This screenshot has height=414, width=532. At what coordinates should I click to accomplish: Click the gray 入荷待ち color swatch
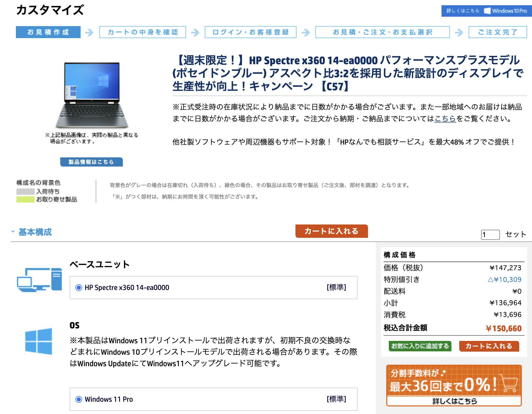(25, 192)
